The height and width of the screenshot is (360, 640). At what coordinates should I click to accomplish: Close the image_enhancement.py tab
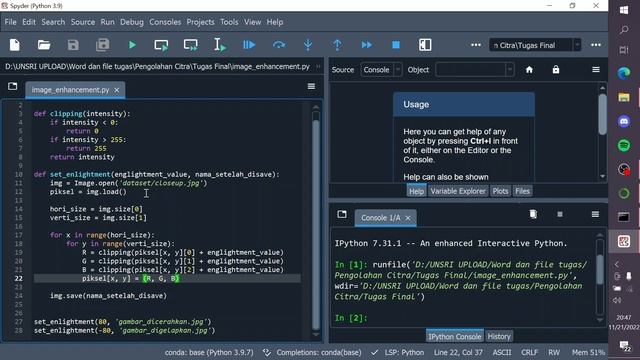click(x=117, y=90)
